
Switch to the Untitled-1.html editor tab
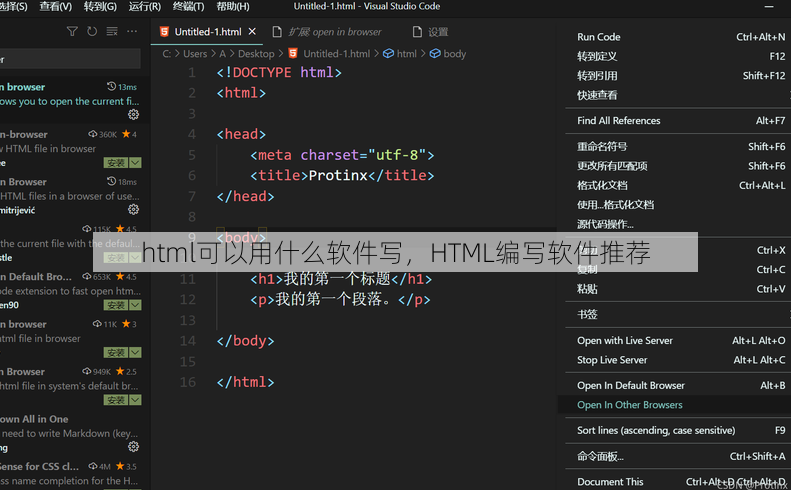click(x=207, y=32)
